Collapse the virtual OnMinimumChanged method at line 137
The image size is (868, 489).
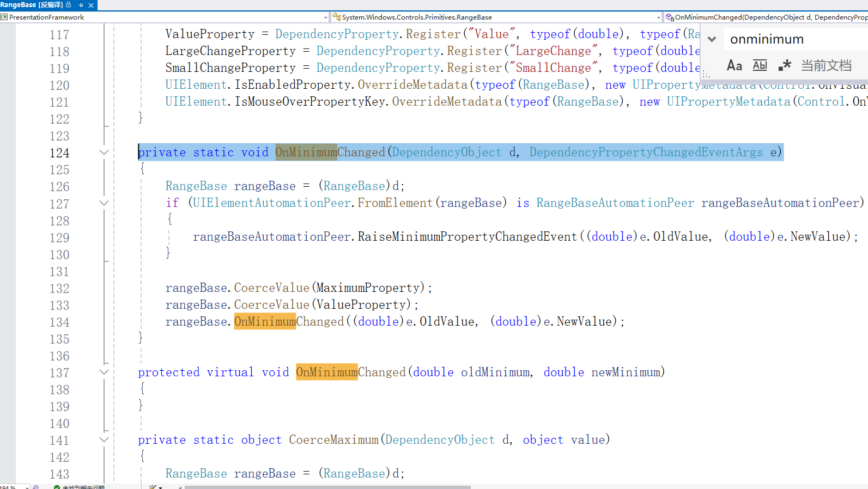[x=104, y=372]
